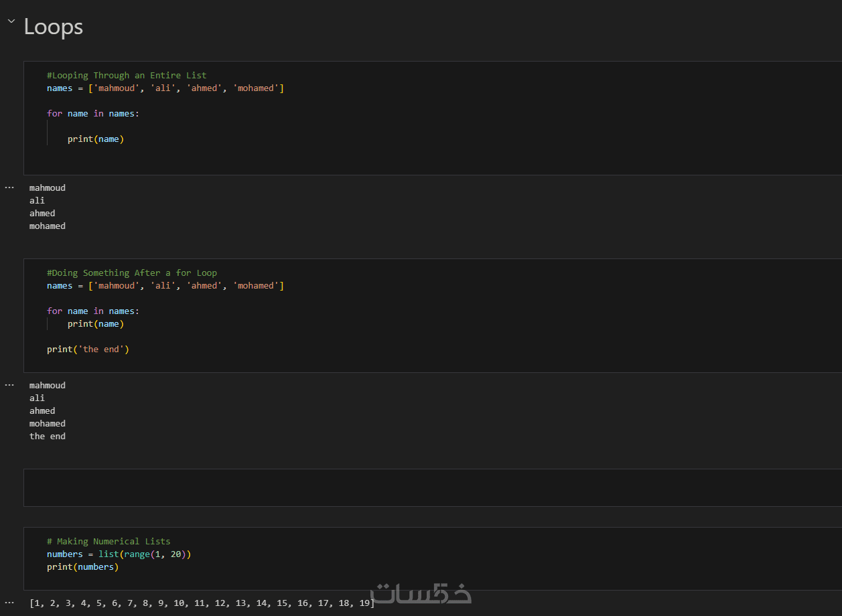Click the for loop line in the second cell

pos(93,311)
